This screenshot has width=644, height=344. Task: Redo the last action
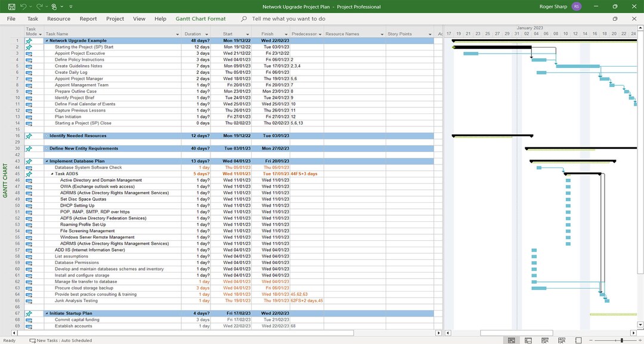39,6
